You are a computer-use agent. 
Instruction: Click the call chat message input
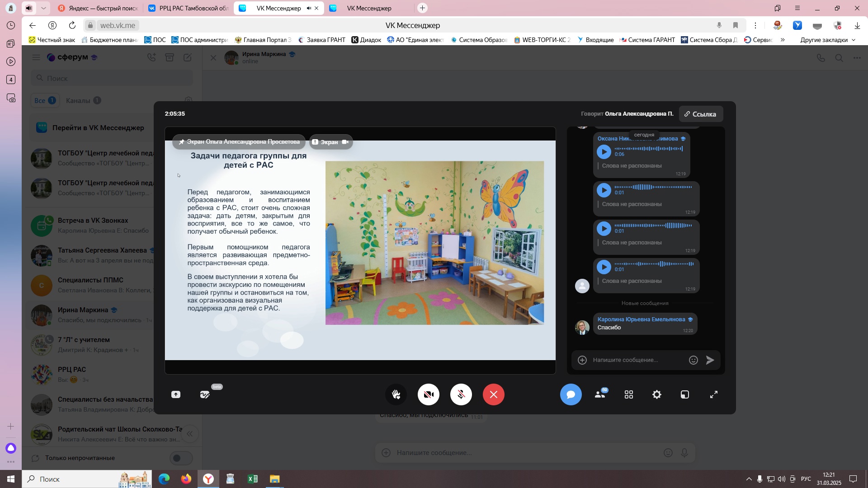[x=637, y=360]
